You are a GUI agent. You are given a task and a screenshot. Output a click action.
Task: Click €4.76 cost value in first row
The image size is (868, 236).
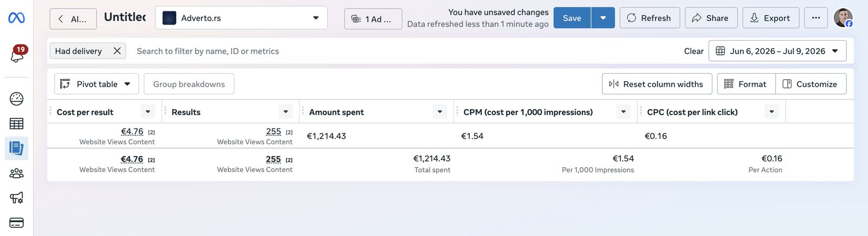pos(132,131)
